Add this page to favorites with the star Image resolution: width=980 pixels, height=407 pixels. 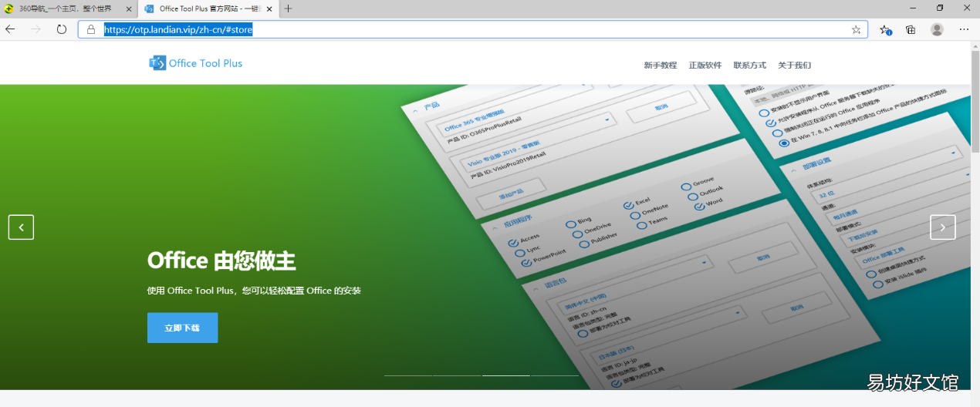[856, 30]
